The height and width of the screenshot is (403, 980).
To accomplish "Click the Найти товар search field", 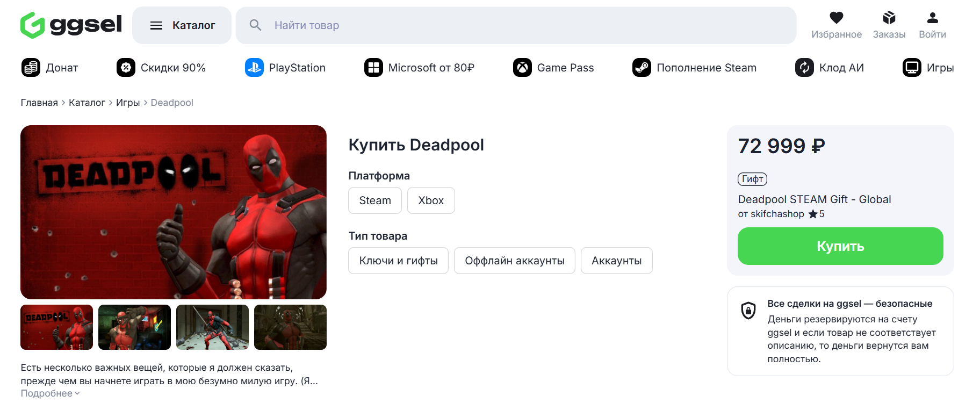I will pos(516,25).
